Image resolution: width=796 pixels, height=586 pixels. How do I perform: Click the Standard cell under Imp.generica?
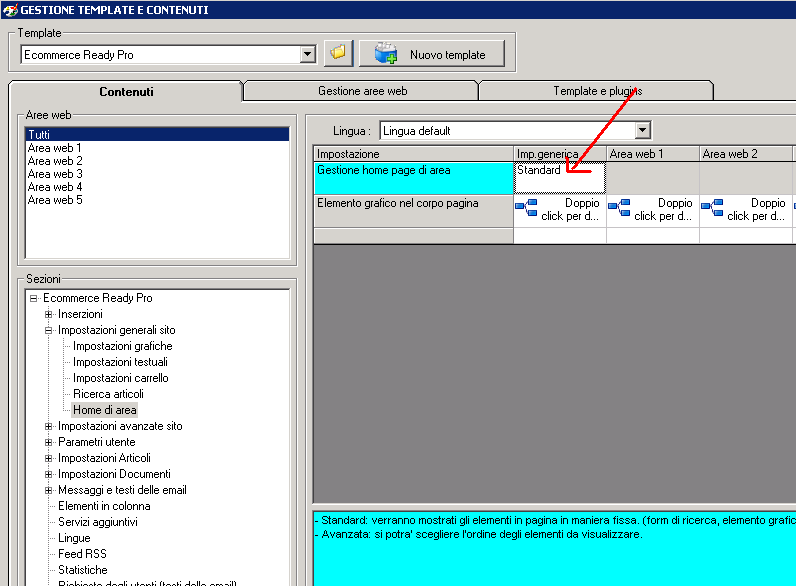[559, 178]
